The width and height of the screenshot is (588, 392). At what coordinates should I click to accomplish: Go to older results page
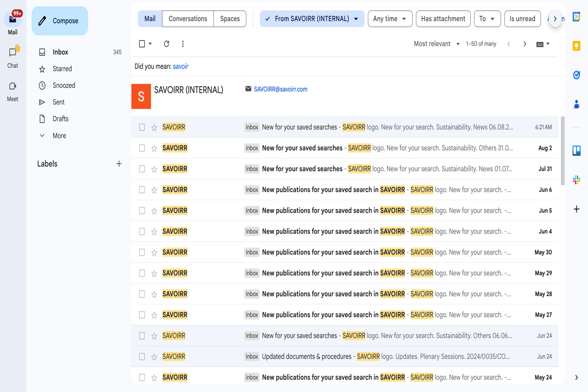(x=525, y=44)
